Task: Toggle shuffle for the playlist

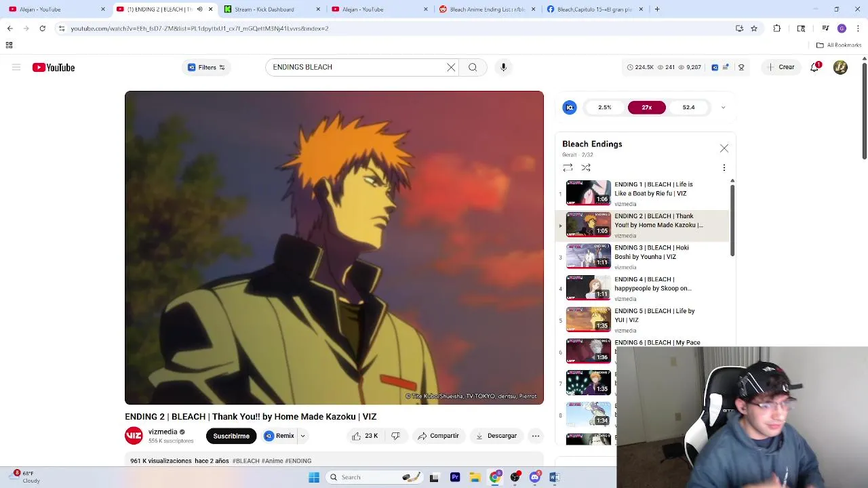Action: [x=586, y=167]
